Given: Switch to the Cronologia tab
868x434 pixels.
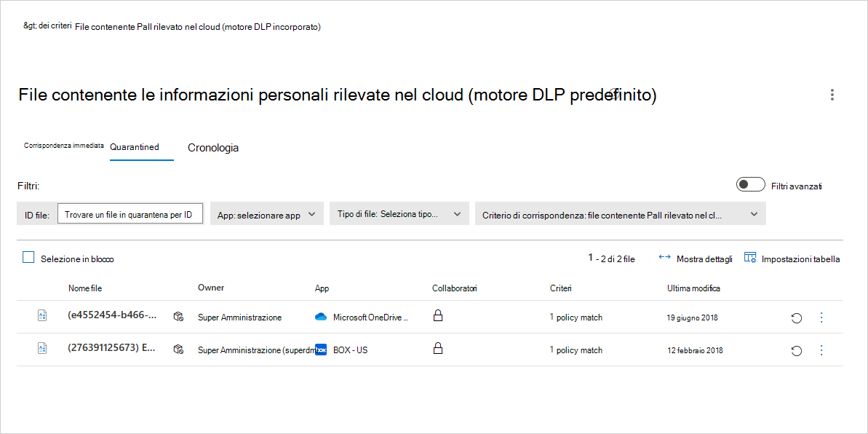Looking at the screenshot, I should (213, 148).
